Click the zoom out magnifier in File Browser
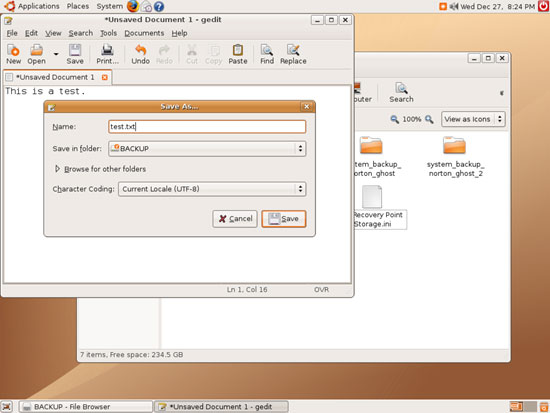Screen dimensions: 550x413 395,119
